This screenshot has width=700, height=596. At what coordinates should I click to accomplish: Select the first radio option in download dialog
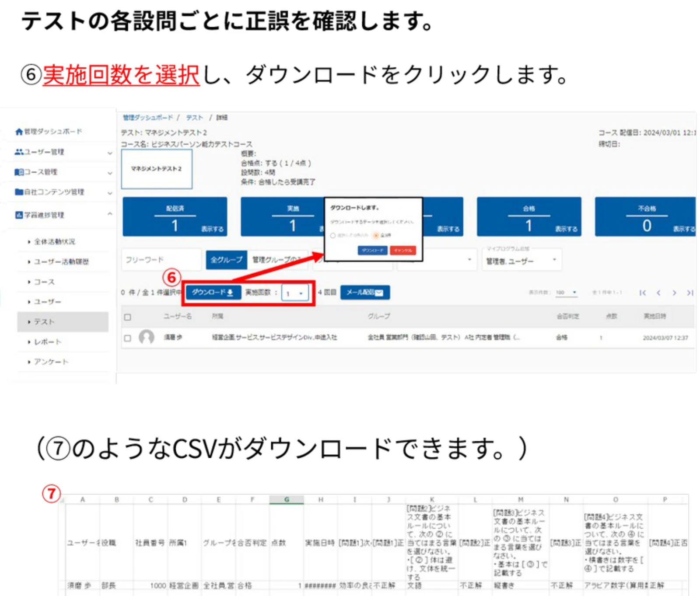333,235
